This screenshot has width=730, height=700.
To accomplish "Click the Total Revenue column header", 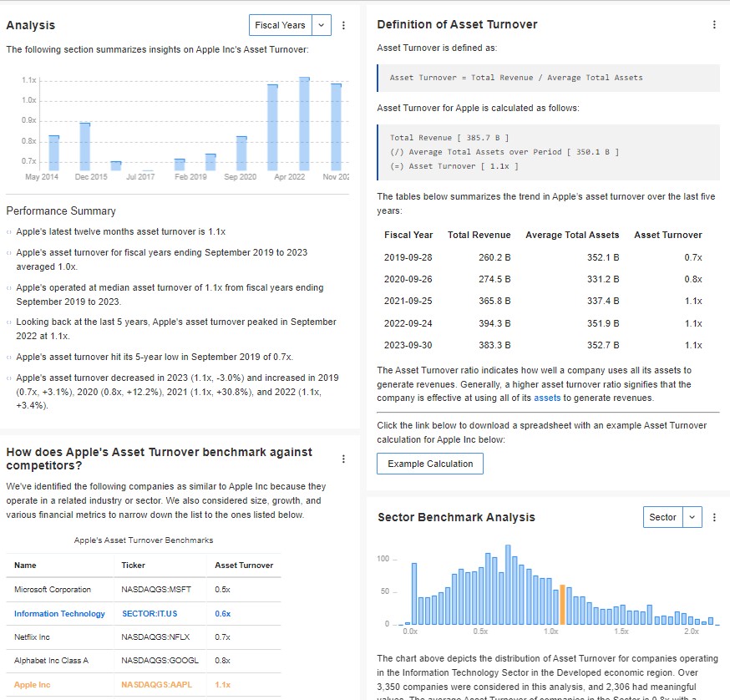I will tap(479, 235).
